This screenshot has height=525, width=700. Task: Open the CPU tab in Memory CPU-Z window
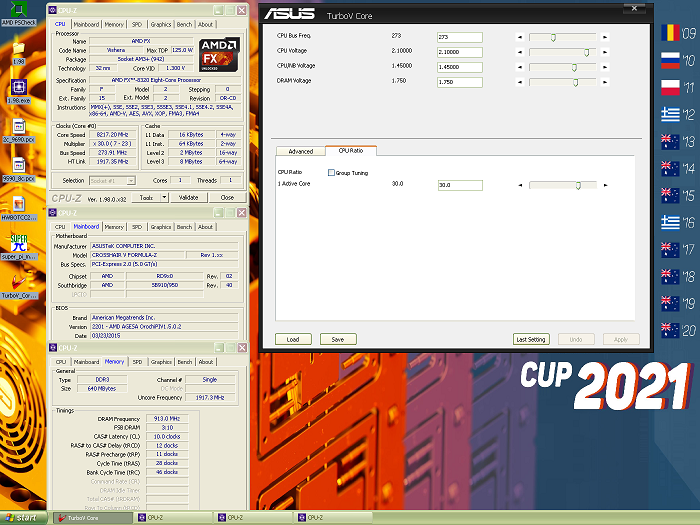pyautogui.click(x=61, y=362)
